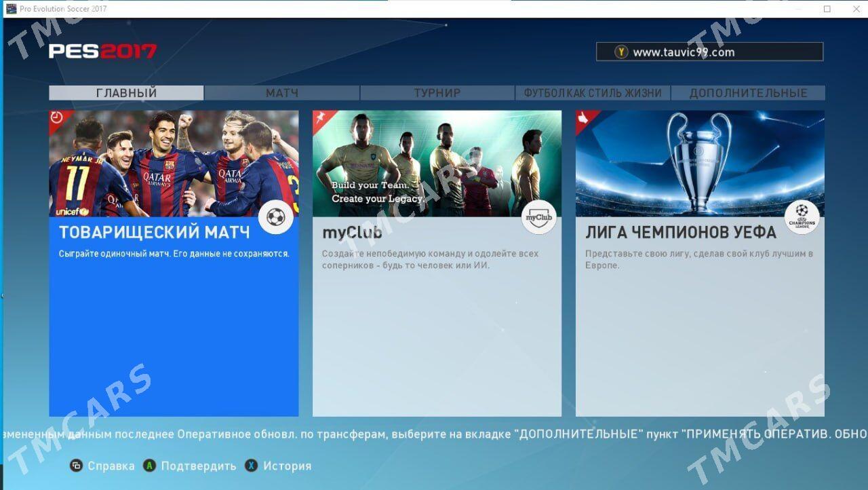The height and width of the screenshot is (490, 868).
Task: Click the Справка controller button icon
Action: (x=77, y=466)
